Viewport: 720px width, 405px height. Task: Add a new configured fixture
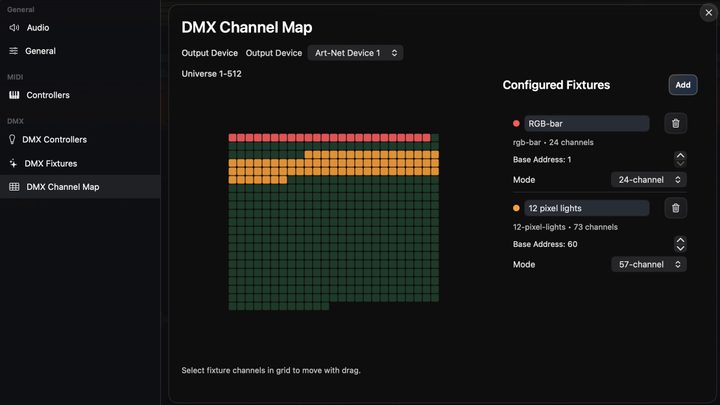point(683,85)
